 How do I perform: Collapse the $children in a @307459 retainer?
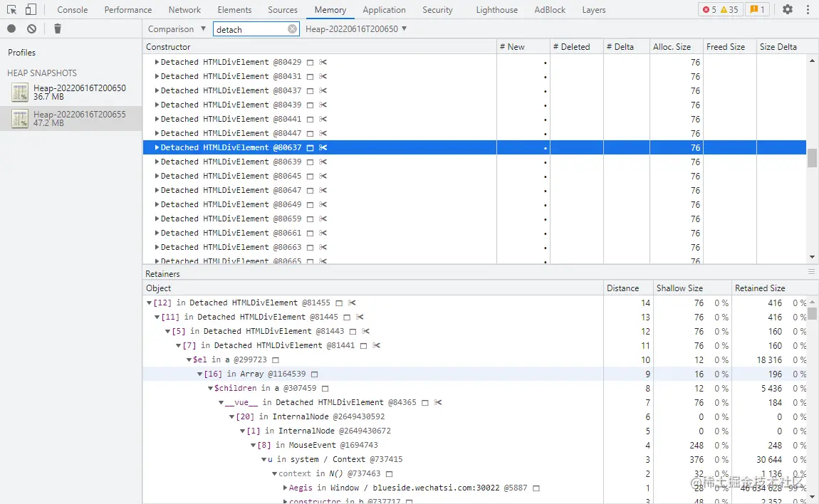pos(211,389)
